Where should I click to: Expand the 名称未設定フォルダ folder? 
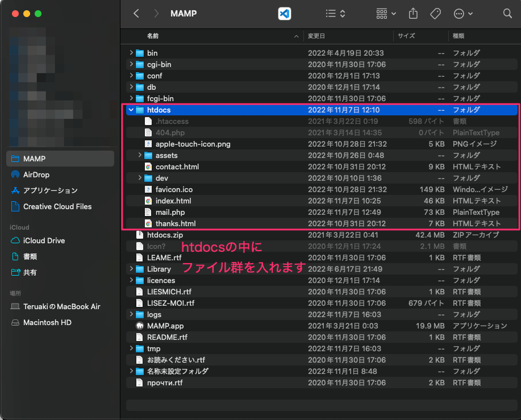coord(131,371)
